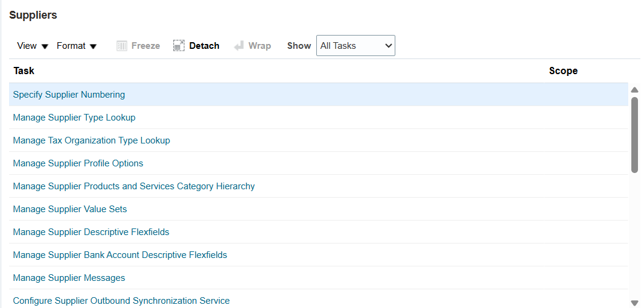Click the scrollbar down arrow

[x=634, y=303]
